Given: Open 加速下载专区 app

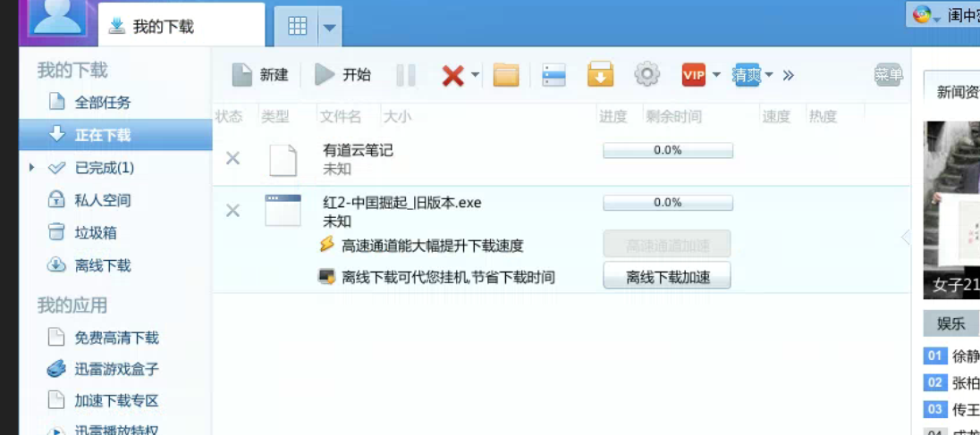Looking at the screenshot, I should (x=115, y=400).
